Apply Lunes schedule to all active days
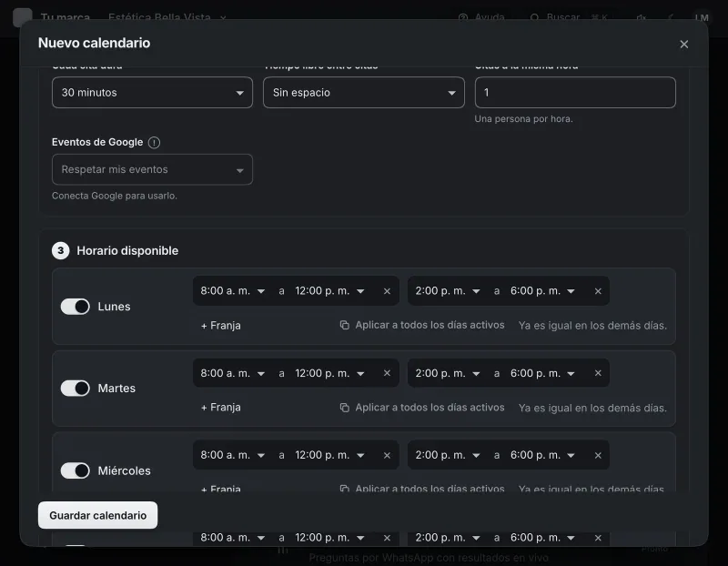The width and height of the screenshot is (728, 566). click(422, 325)
